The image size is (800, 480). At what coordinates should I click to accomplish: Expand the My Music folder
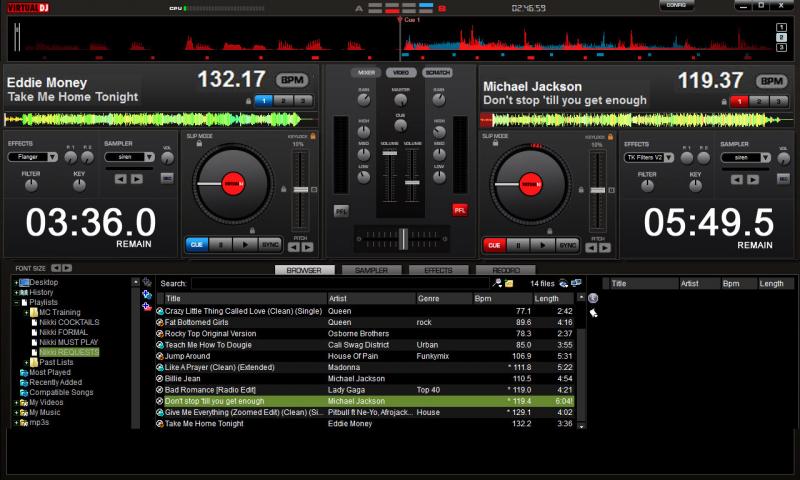pos(16,412)
